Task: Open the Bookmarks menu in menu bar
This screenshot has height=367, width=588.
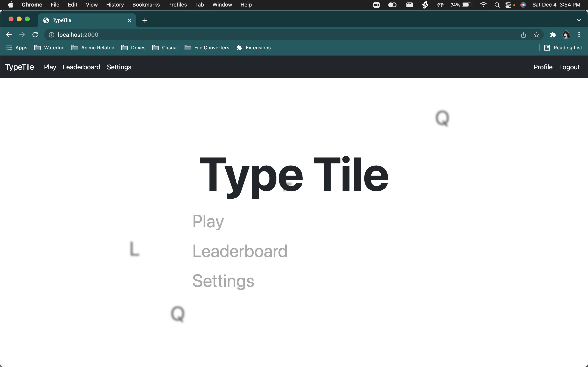Action: 146,5
